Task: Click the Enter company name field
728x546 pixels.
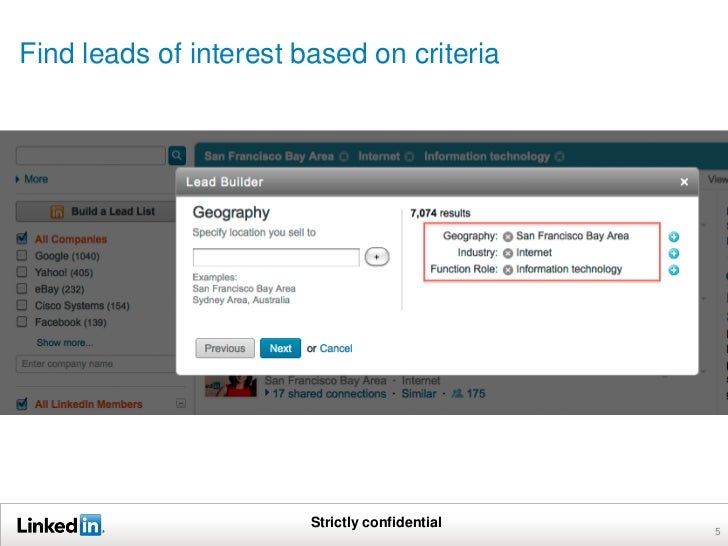Action: coord(96,364)
